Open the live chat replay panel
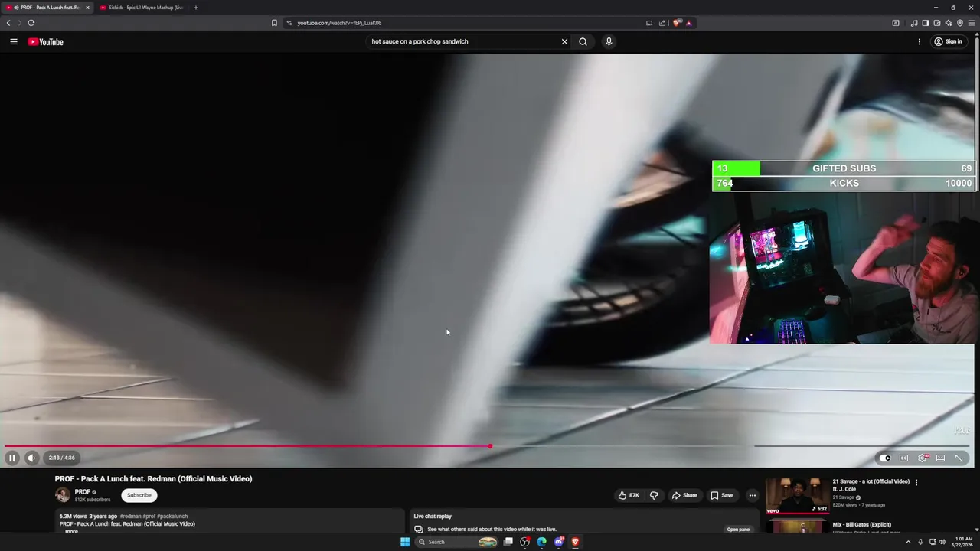This screenshot has width=980, height=551. point(739,530)
